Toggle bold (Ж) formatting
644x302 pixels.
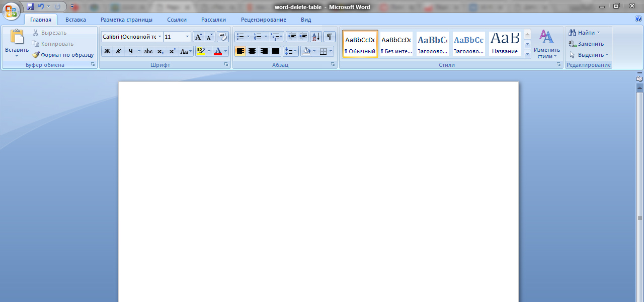pos(107,51)
